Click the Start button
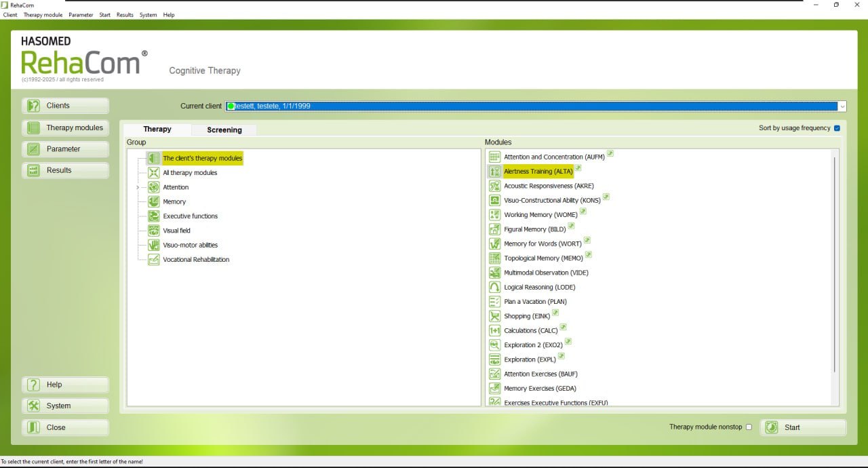Image resolution: width=868 pixels, height=468 pixels. tap(803, 427)
